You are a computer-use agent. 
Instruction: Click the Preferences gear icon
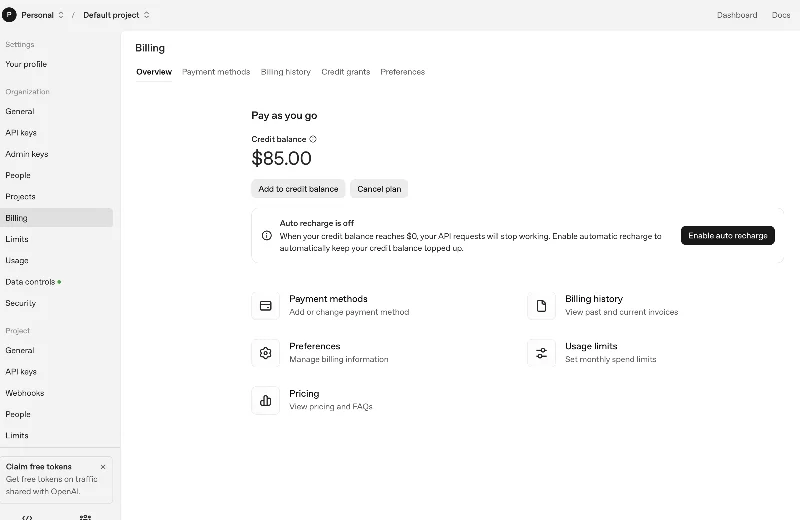tap(266, 353)
